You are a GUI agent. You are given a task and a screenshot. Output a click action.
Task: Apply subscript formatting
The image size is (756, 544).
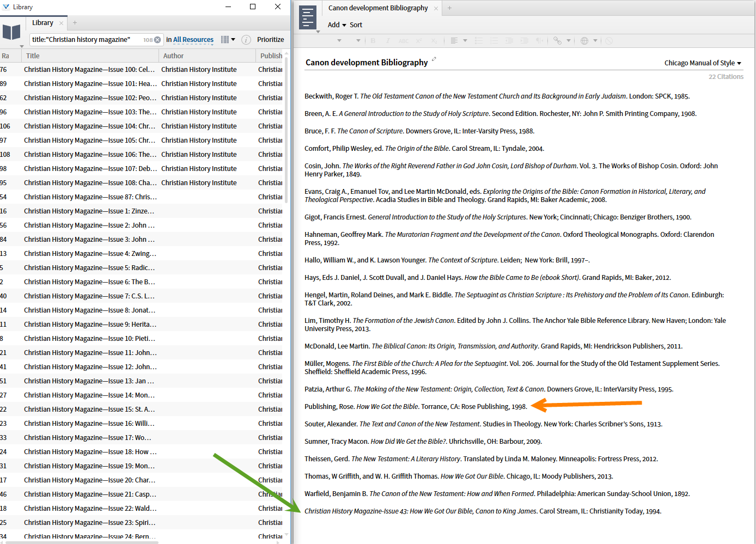pyautogui.click(x=434, y=41)
